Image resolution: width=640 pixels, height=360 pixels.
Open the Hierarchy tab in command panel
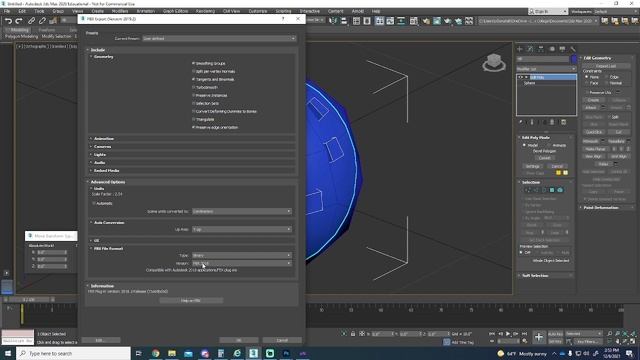[x=541, y=49]
